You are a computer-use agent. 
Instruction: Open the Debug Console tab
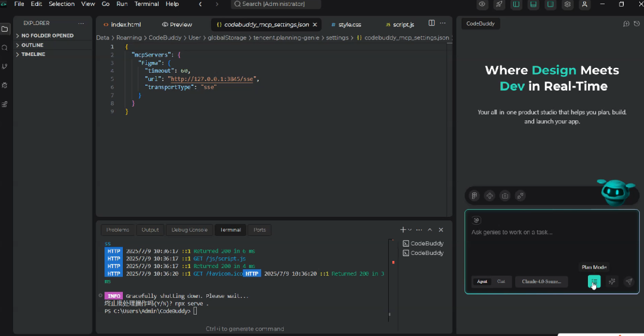[190, 230]
